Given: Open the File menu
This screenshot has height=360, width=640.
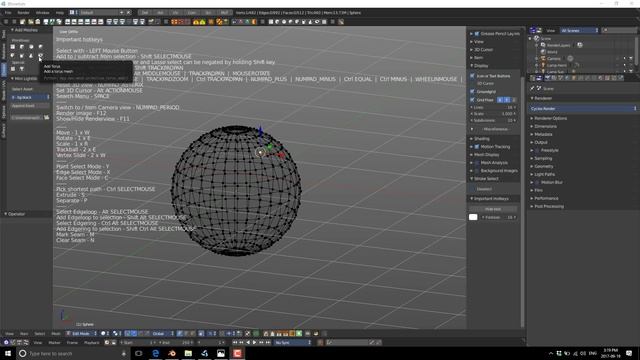Looking at the screenshot, I should [8, 13].
